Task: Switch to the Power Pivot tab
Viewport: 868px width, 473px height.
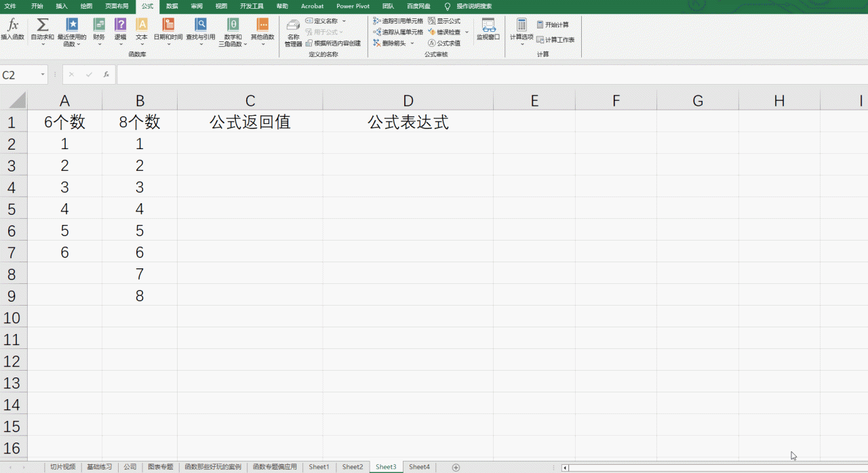Action: pyautogui.click(x=353, y=6)
